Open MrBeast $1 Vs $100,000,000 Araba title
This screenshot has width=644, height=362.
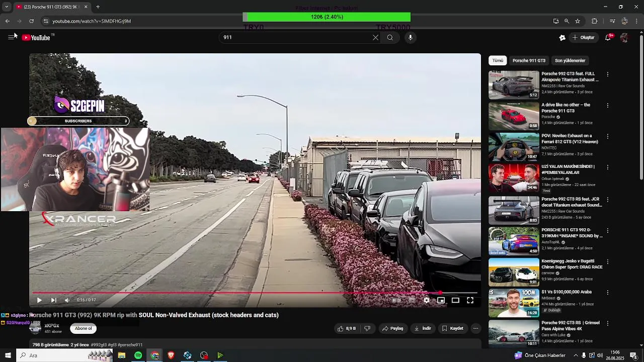[x=567, y=292]
